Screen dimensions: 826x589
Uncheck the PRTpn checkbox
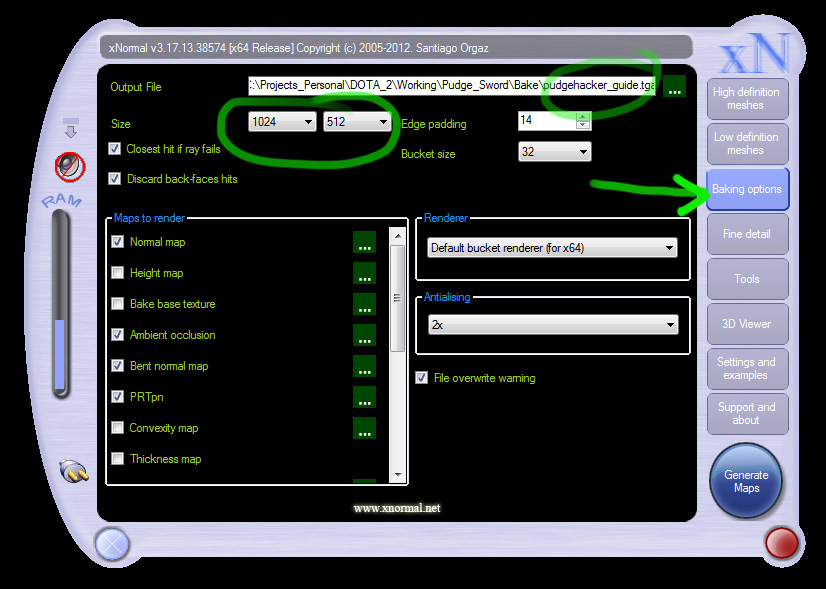[117, 397]
